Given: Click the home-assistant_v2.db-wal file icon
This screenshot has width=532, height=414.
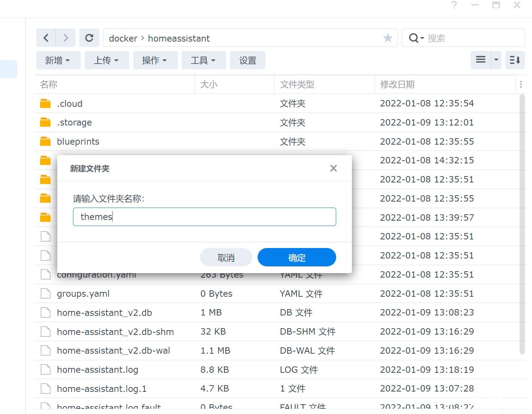Looking at the screenshot, I should coord(45,350).
